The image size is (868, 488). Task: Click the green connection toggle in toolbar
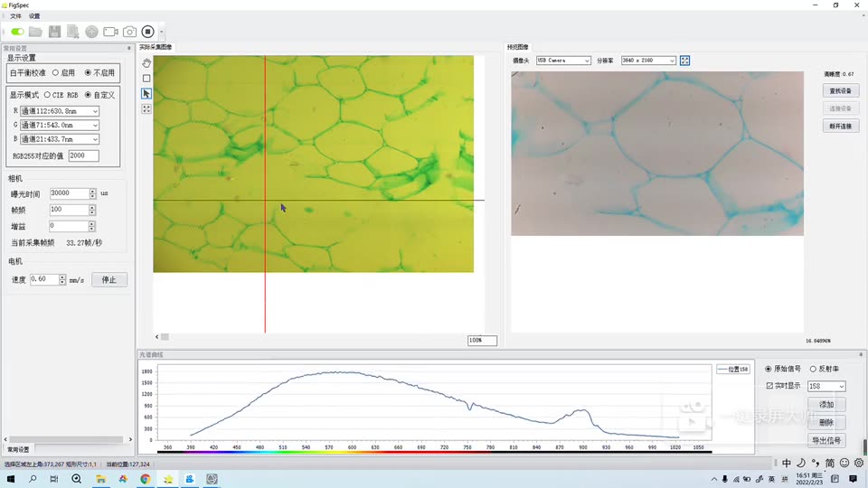click(18, 32)
